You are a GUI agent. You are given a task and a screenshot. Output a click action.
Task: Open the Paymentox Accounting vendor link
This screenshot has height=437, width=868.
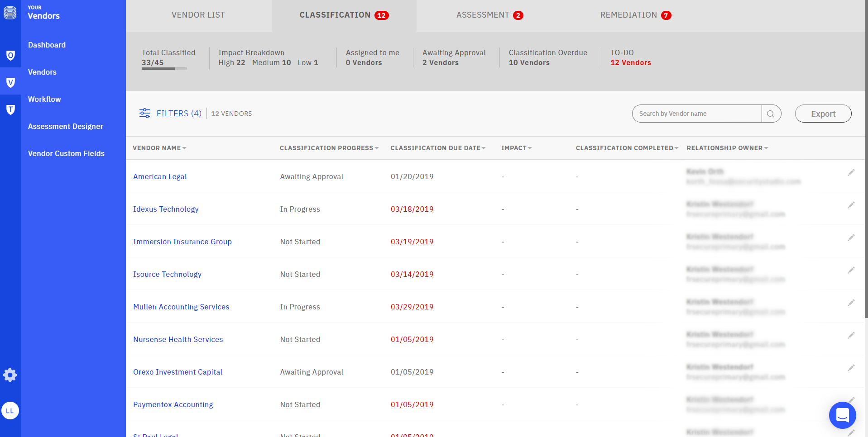pyautogui.click(x=173, y=404)
